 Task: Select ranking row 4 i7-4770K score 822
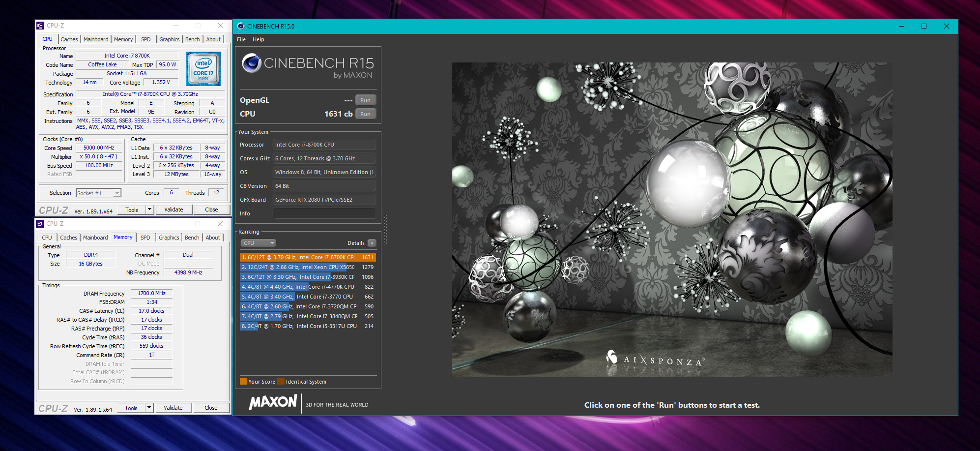pos(308,287)
